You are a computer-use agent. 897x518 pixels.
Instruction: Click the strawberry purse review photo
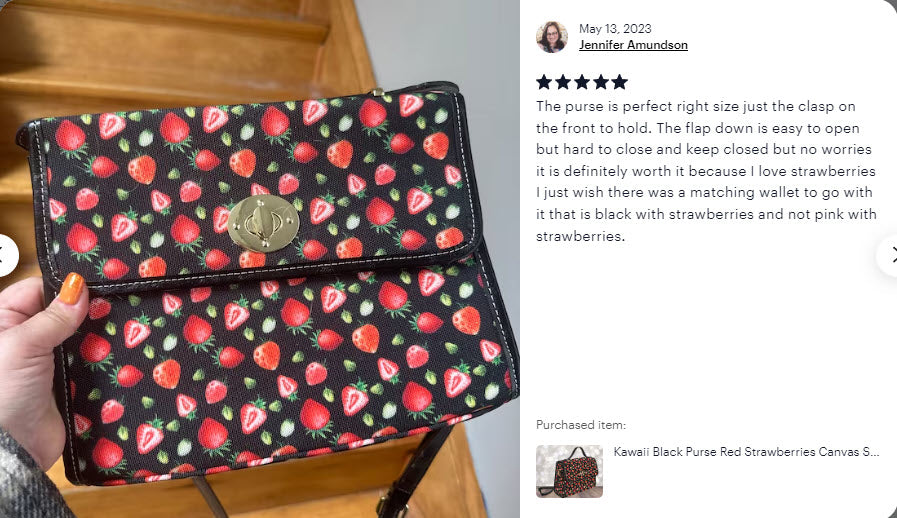(x=260, y=259)
